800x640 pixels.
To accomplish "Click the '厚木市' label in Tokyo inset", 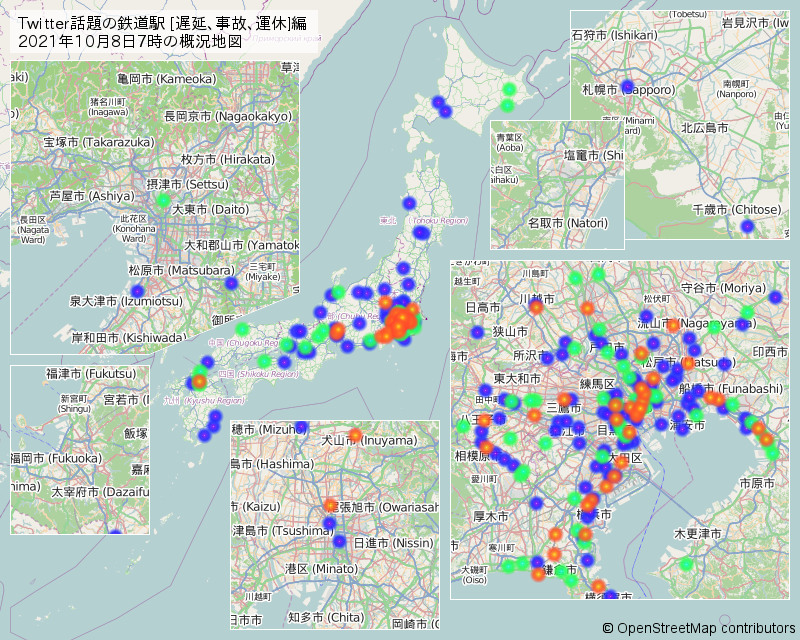I will tap(491, 516).
